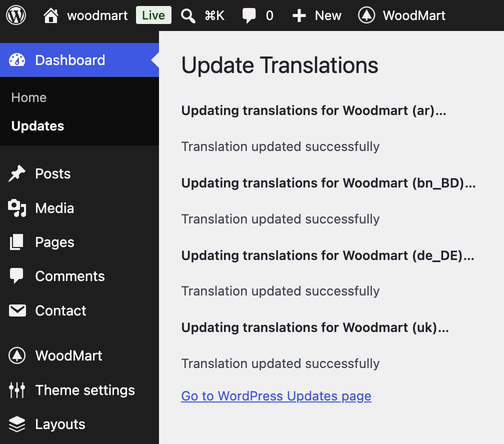
Task: Click success message below Woodmart (uk)
Action: pos(280,364)
